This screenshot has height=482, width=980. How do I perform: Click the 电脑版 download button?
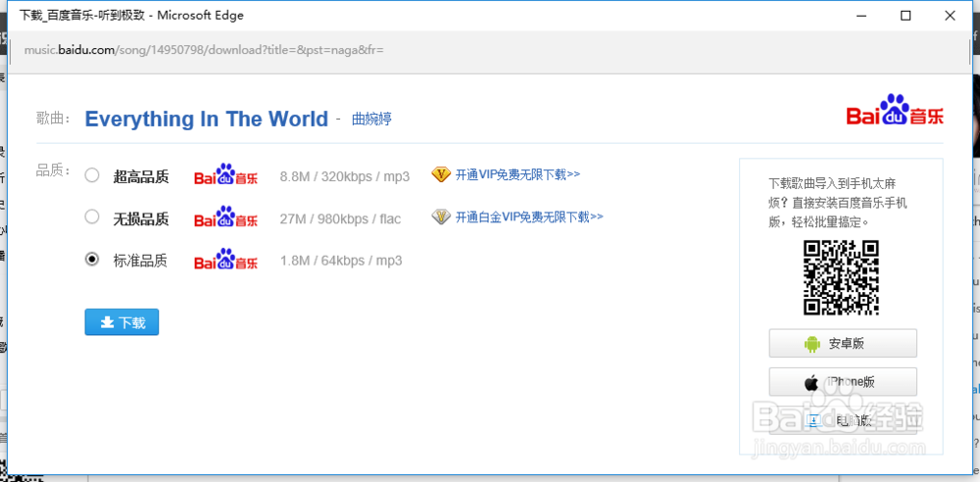pyautogui.click(x=843, y=420)
